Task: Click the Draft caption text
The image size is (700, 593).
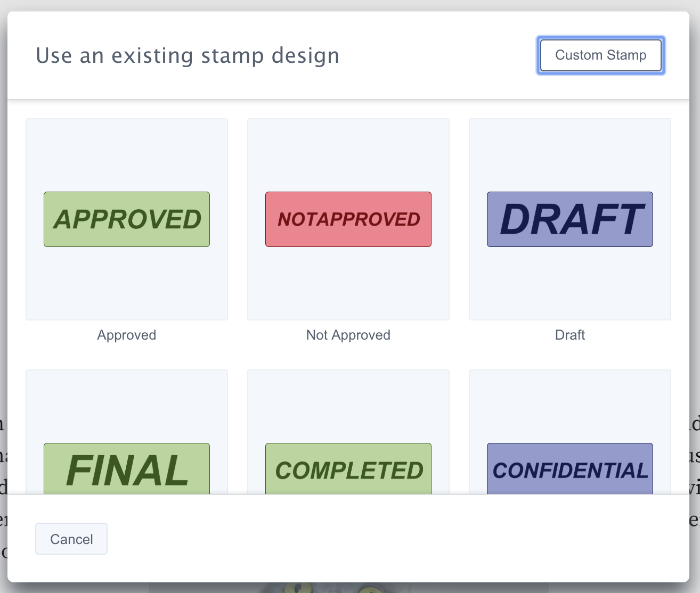Action: pos(569,335)
